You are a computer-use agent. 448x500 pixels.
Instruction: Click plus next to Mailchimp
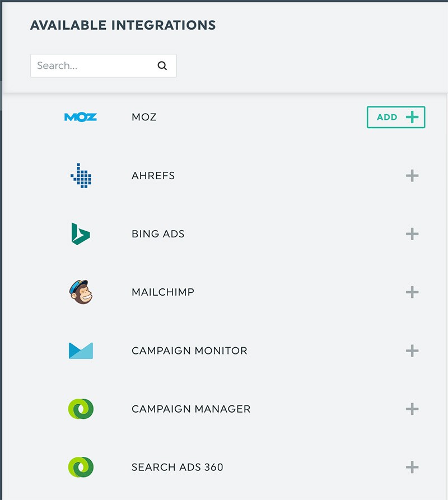[412, 292]
